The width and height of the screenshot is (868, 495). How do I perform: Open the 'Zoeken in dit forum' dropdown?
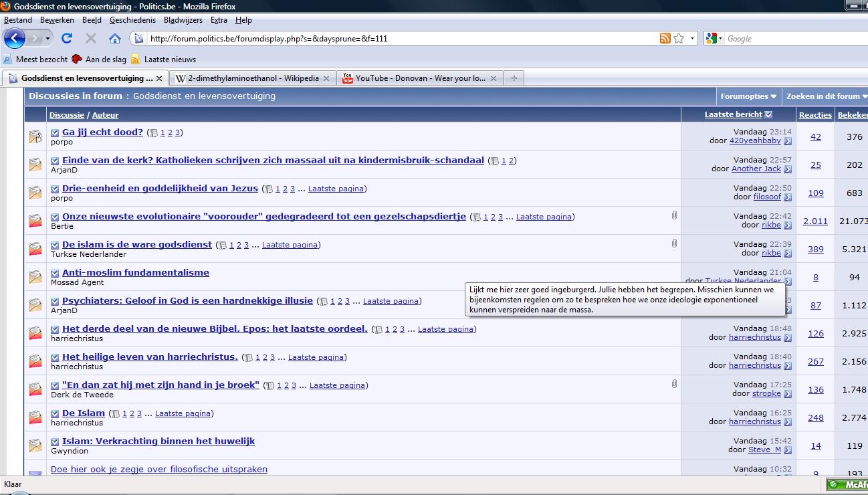click(x=826, y=96)
